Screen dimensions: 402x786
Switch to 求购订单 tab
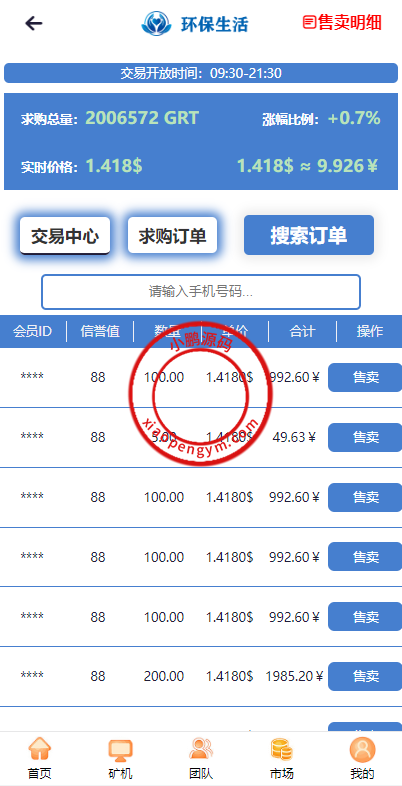tap(172, 235)
